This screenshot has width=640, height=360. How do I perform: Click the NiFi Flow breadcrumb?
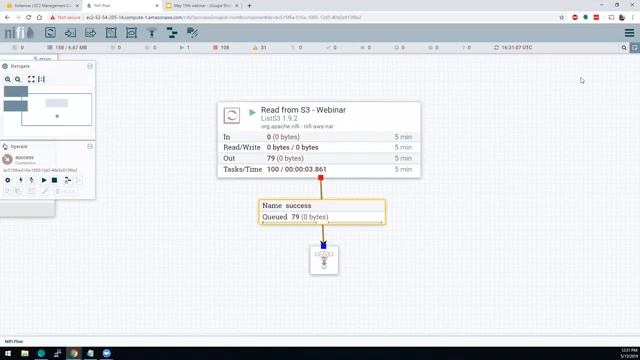coord(14,341)
